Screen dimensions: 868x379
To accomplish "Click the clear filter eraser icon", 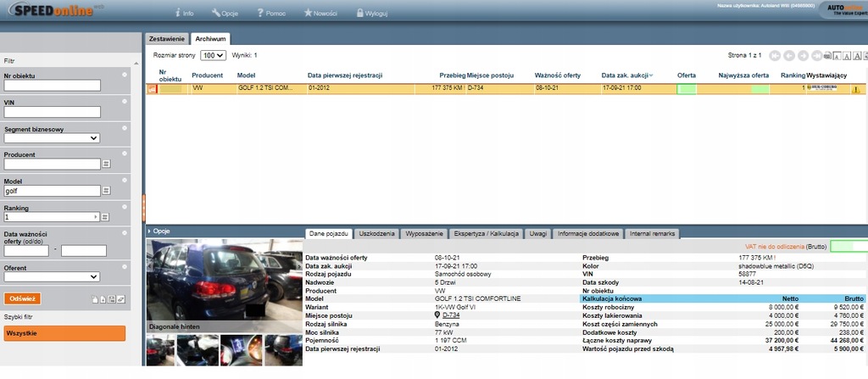I will tap(121, 299).
